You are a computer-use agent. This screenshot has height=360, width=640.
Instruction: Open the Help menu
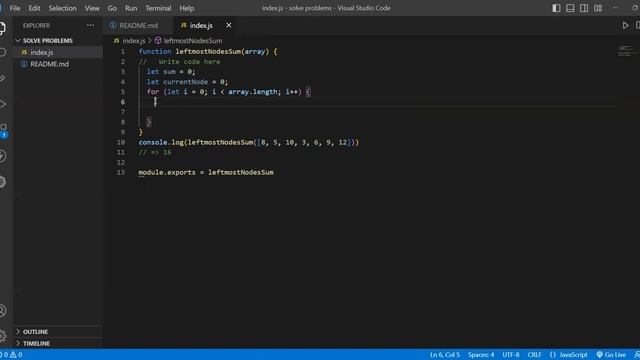[x=187, y=8]
